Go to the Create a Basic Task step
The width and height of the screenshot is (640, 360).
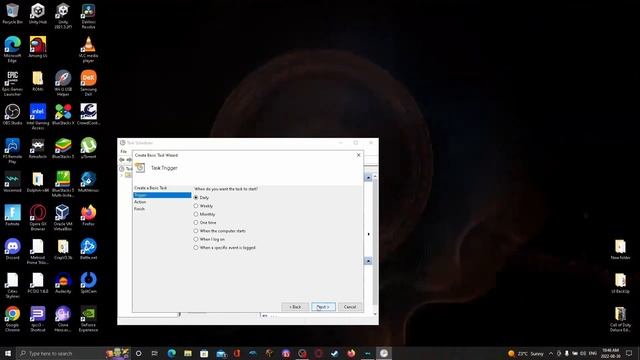(x=151, y=188)
